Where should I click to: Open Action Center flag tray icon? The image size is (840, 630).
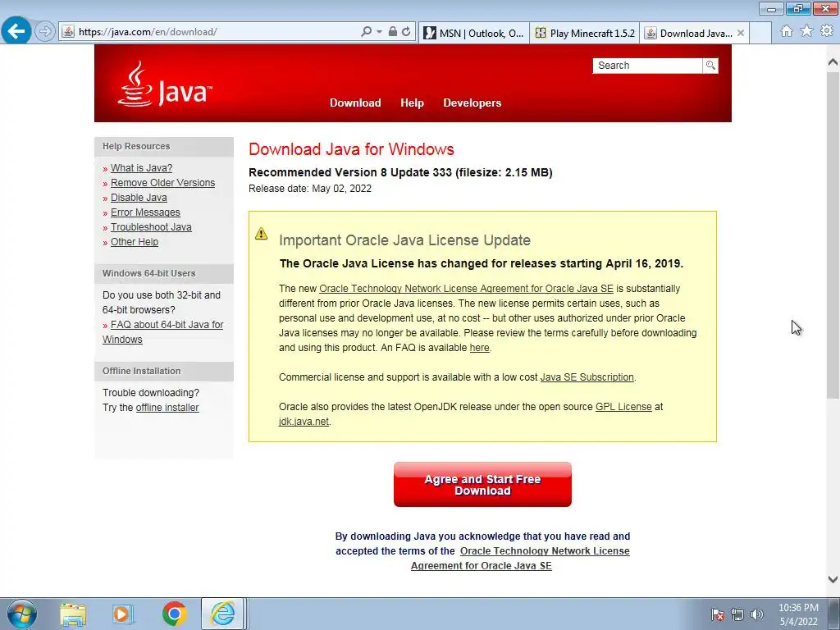coord(718,615)
